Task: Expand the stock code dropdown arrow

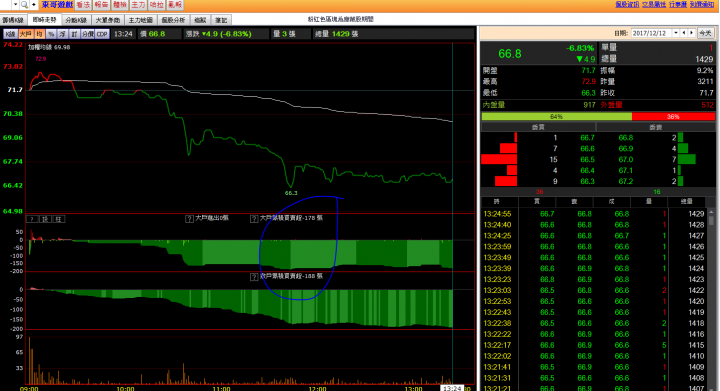Action: [x=15, y=5]
